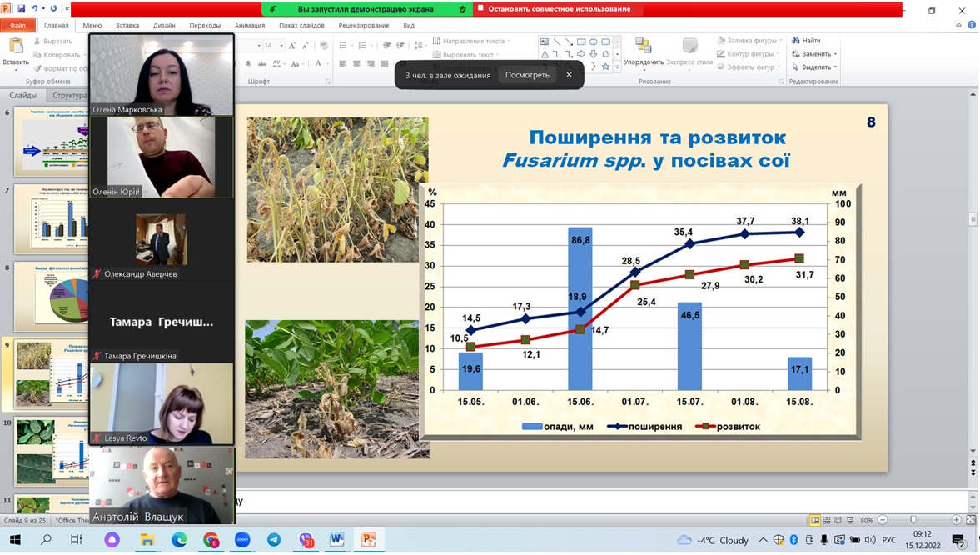Select the oval shape in shapes gallery
Screen dimensions: 980x555
click(x=593, y=42)
